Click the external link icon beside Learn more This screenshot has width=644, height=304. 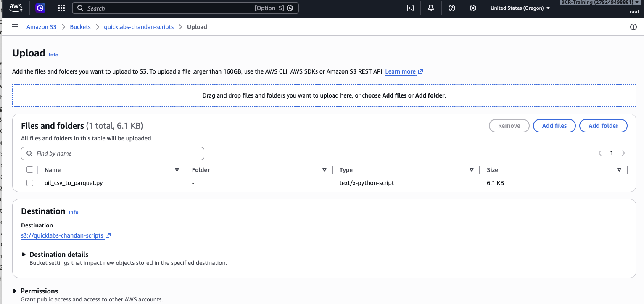pos(421,71)
